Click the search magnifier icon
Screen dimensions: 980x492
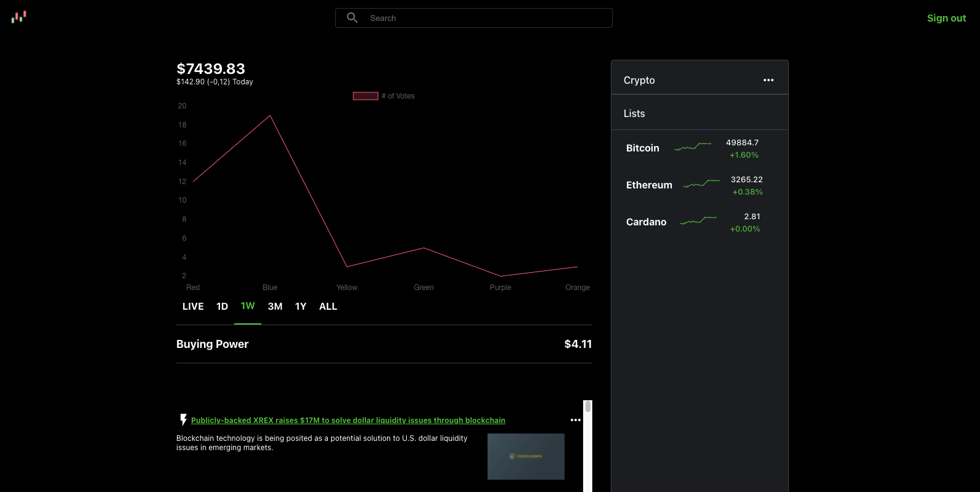(352, 18)
